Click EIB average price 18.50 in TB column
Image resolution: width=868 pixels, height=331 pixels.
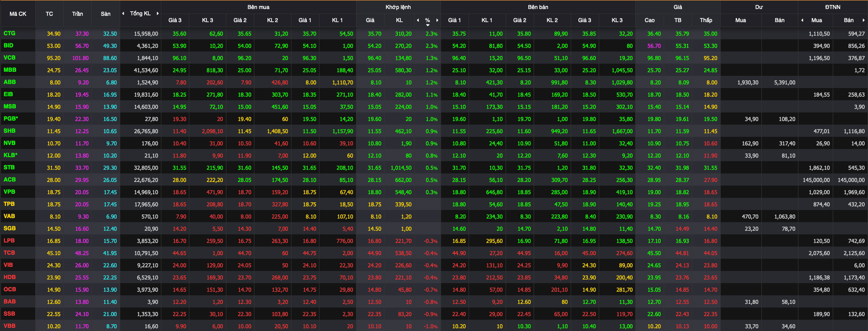click(x=682, y=95)
